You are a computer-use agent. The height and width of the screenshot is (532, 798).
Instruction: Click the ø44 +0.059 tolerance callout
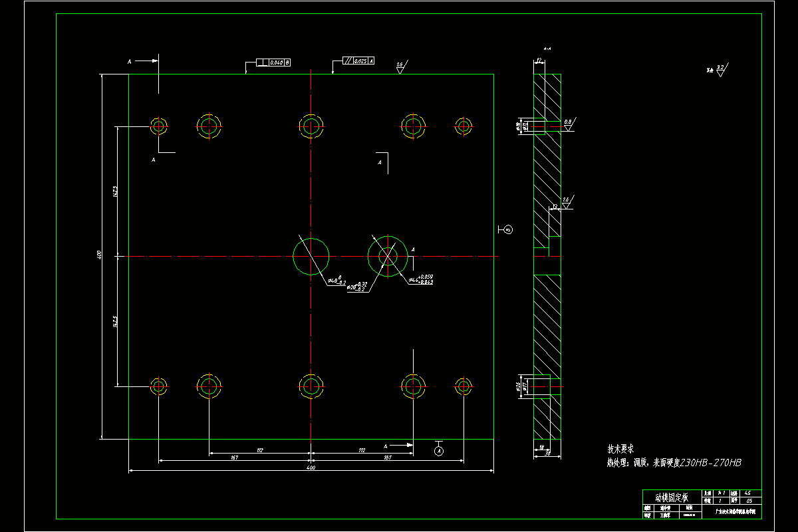(421, 279)
